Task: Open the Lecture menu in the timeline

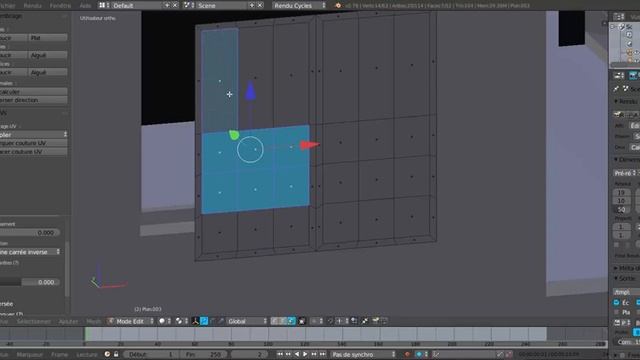Action: pyautogui.click(x=87, y=355)
